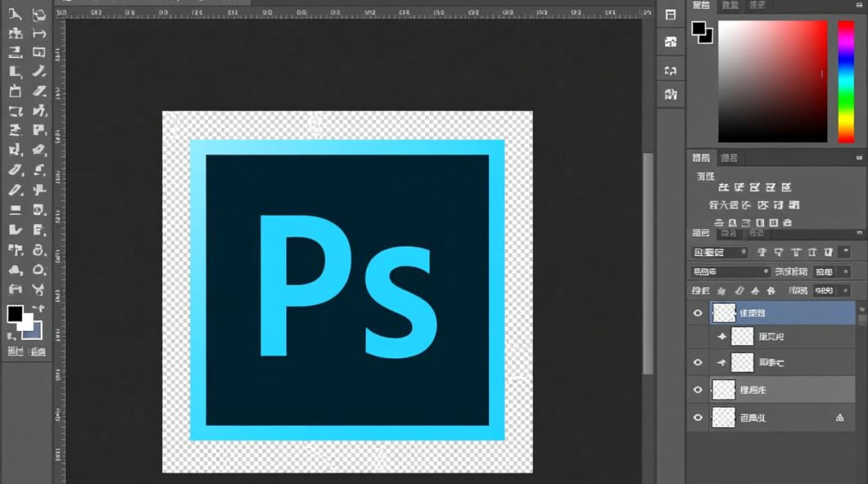Open the topmost icon in the collapsed panel strip

click(x=671, y=15)
